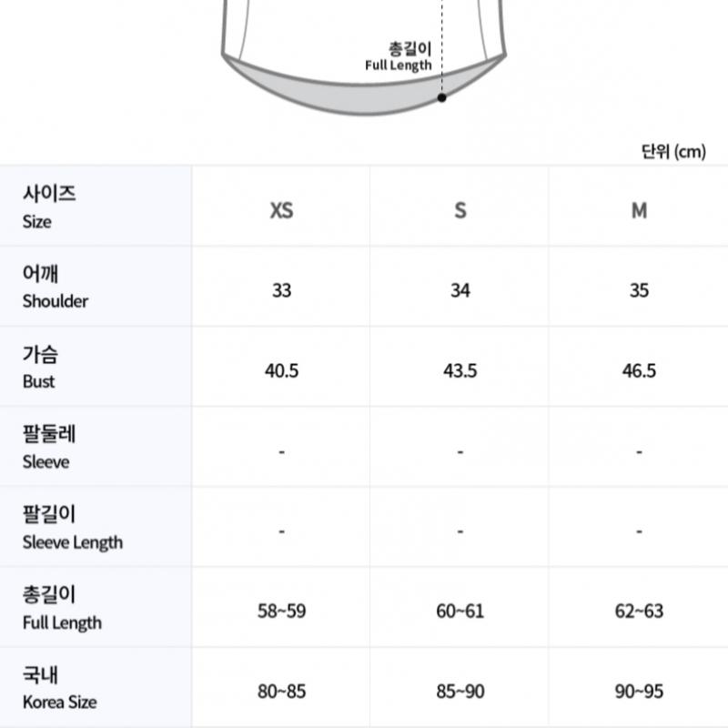This screenshot has width=728, height=728.
Task: Click the Sleeve Length row label
Action: point(72,529)
